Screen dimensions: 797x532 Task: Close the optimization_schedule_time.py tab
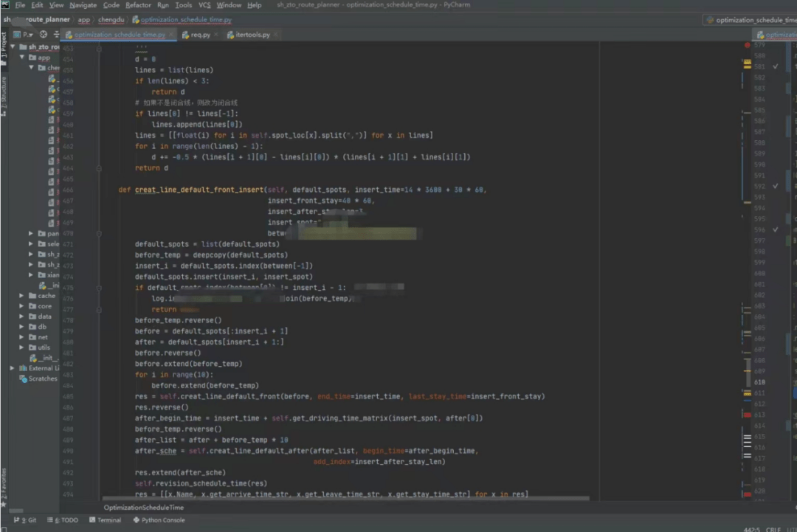click(x=171, y=35)
